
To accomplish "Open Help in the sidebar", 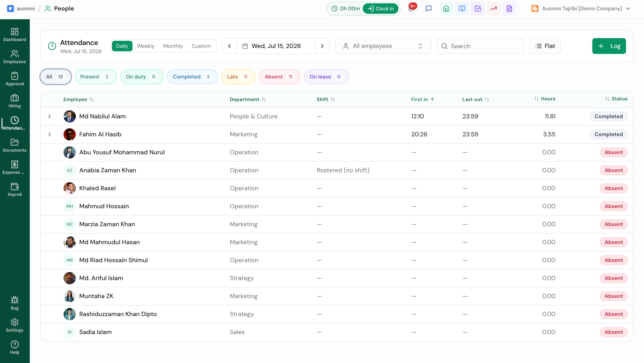I will 14,347.
